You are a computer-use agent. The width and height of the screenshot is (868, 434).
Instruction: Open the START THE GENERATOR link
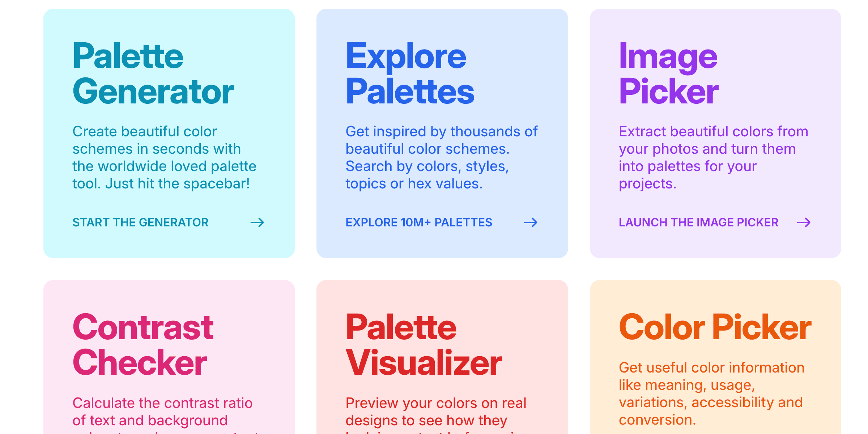(x=140, y=222)
